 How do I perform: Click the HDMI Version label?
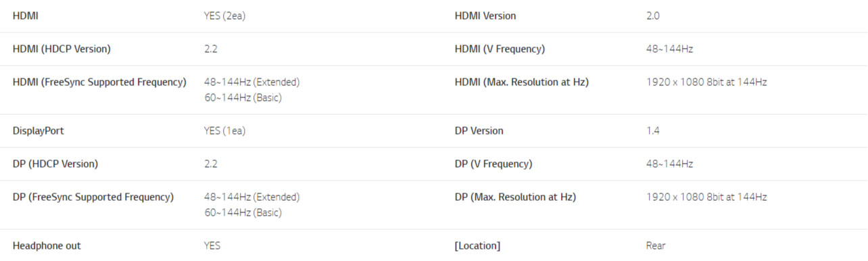tap(485, 16)
